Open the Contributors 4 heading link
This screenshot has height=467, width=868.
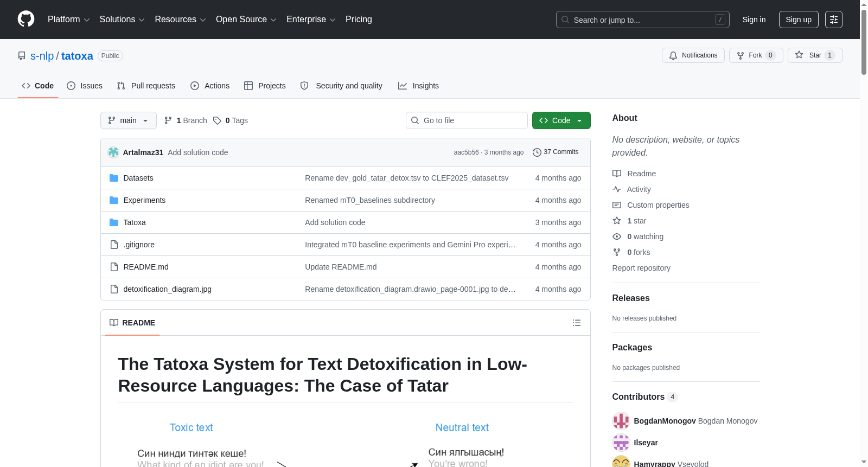click(x=644, y=397)
